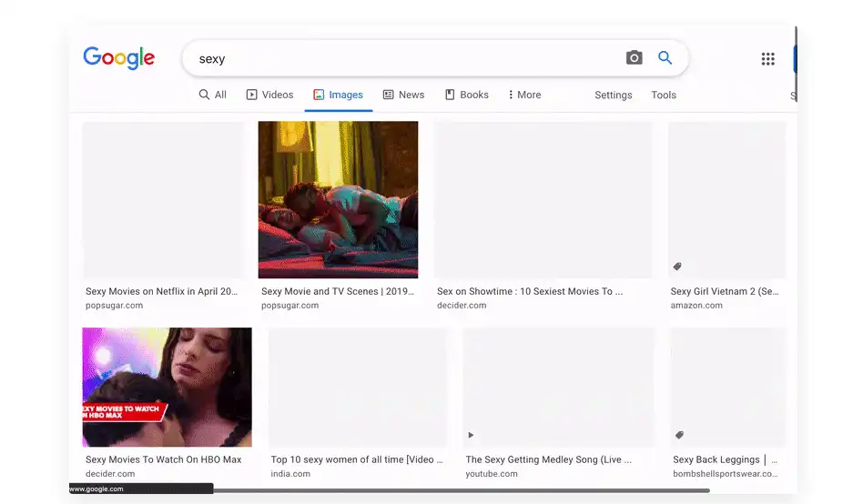Open the Netflix in April blank thumbnail
Image resolution: width=863 pixels, height=504 pixels.
162,200
